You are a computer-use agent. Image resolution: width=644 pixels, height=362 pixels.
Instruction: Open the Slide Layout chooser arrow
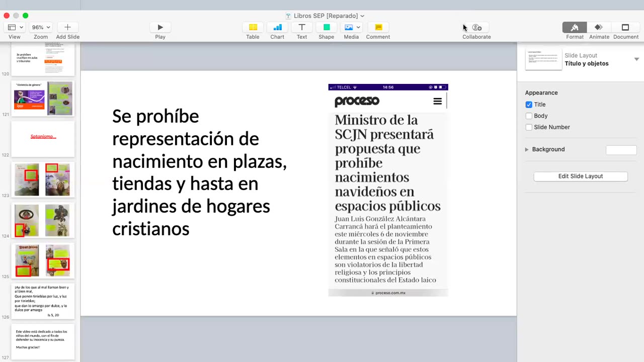(x=636, y=59)
